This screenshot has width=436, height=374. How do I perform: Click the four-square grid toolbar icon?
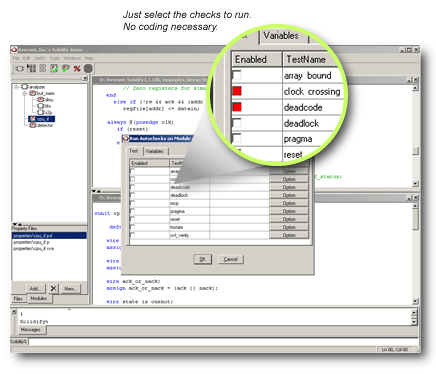pos(43,68)
